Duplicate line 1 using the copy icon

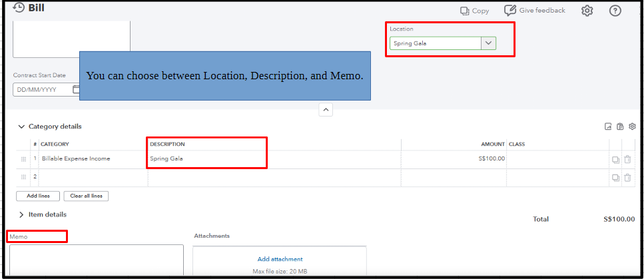[x=615, y=159]
